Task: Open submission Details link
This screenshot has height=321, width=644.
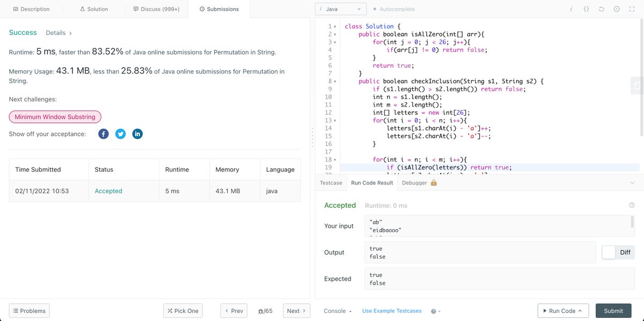Action: click(x=59, y=33)
